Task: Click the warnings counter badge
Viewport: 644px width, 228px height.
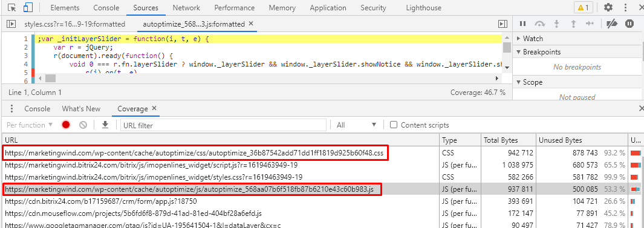Action: point(583,7)
